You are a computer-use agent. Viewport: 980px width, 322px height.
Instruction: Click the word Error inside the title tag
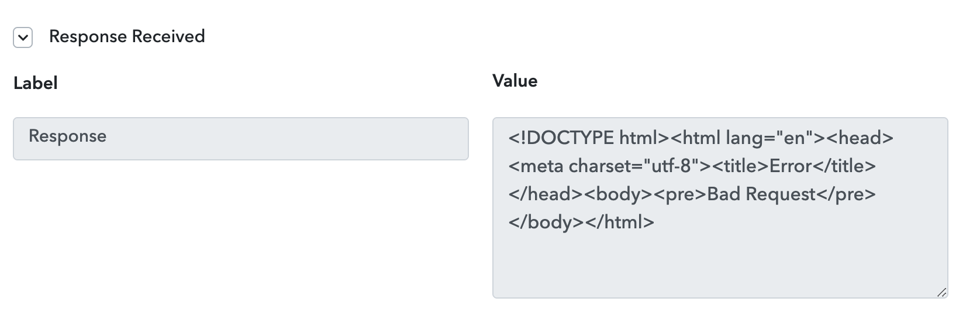pos(791,166)
